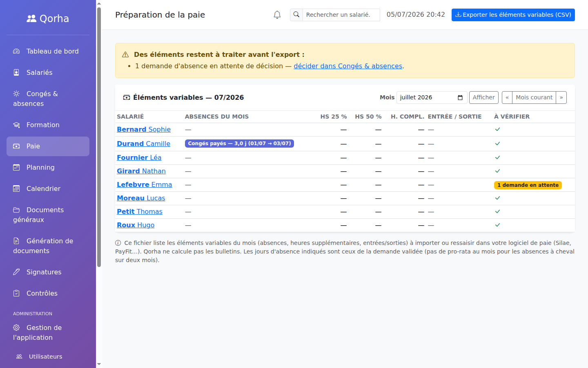
Task: Click the Paie banknote icon in the sidebar
Action: (16, 146)
